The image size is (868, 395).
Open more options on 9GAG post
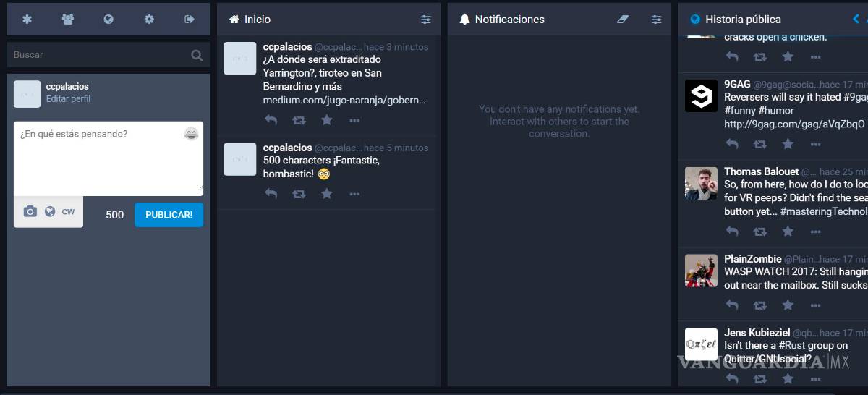coord(816,145)
